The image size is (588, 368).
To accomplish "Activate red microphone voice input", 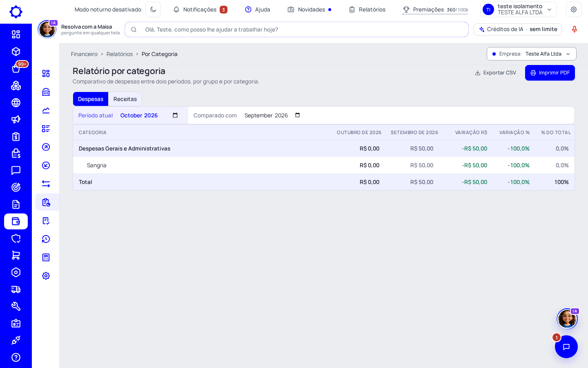I will pos(575,29).
